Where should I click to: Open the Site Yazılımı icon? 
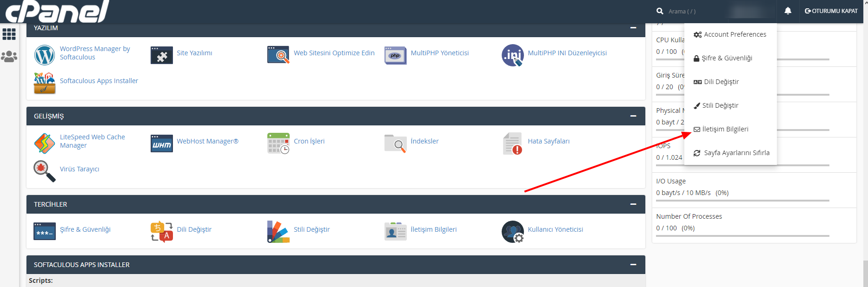coord(162,55)
